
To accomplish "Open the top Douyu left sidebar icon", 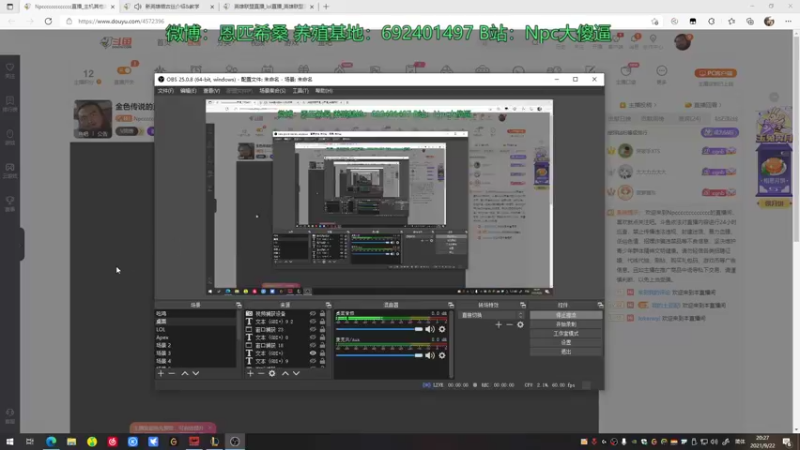I will [10, 70].
